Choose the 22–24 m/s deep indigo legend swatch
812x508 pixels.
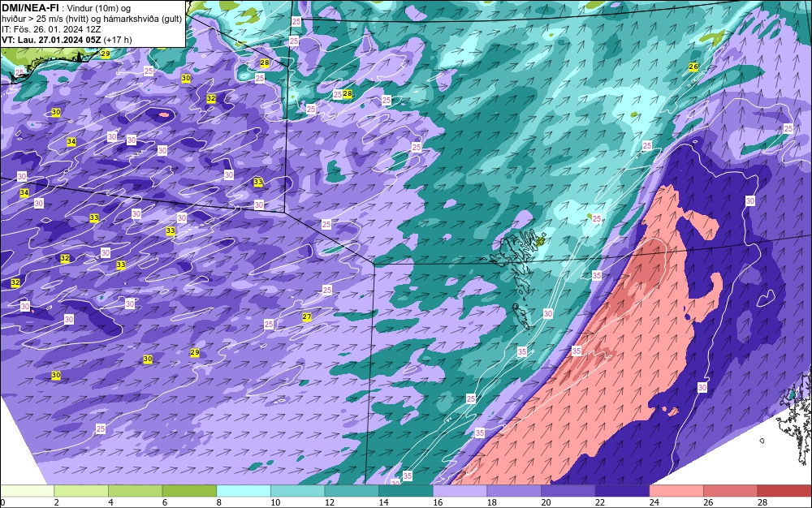pyautogui.click(x=623, y=491)
